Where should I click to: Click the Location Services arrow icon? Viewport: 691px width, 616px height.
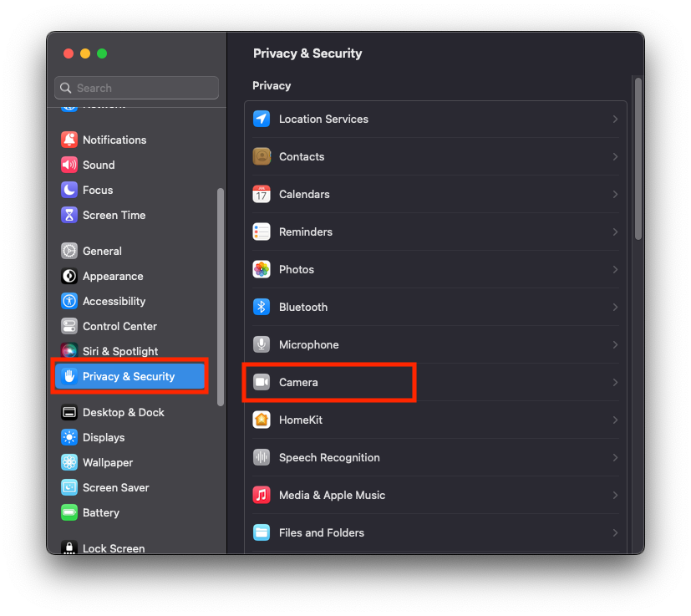262,119
